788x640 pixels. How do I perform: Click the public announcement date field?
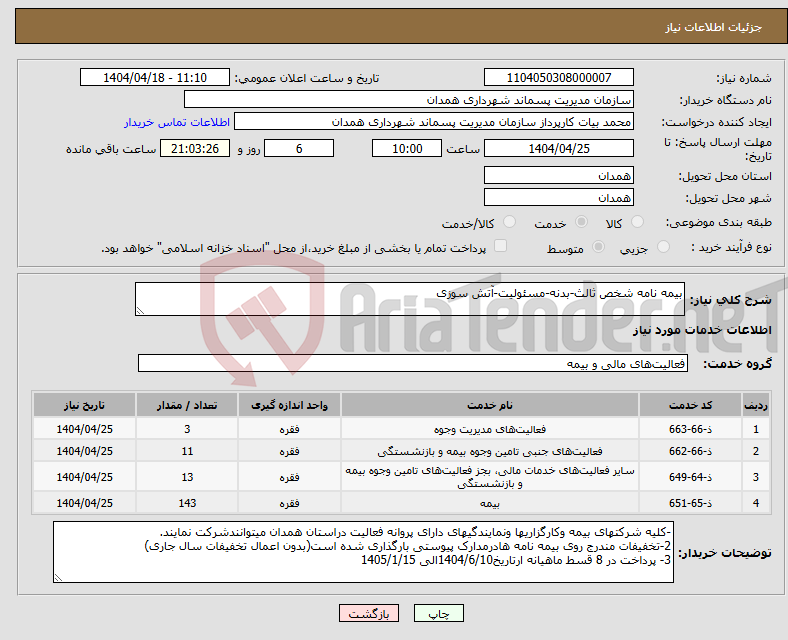pos(155,77)
